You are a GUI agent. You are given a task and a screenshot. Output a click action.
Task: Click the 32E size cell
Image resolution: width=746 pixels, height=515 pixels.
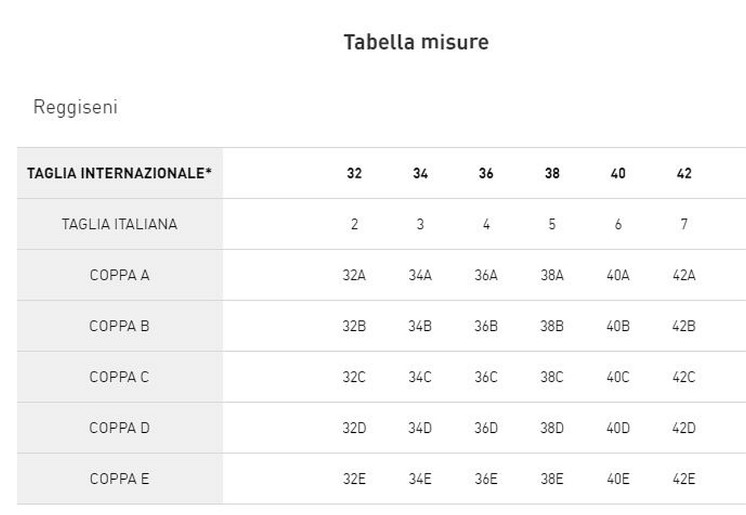click(x=354, y=479)
